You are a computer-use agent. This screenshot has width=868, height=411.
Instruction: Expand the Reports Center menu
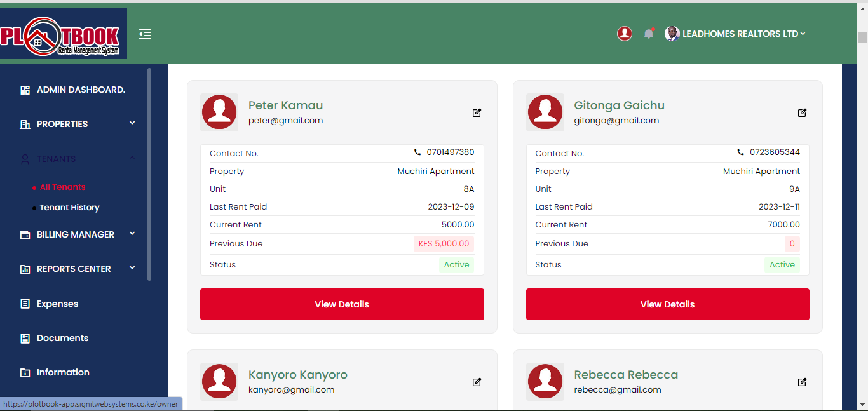78,269
